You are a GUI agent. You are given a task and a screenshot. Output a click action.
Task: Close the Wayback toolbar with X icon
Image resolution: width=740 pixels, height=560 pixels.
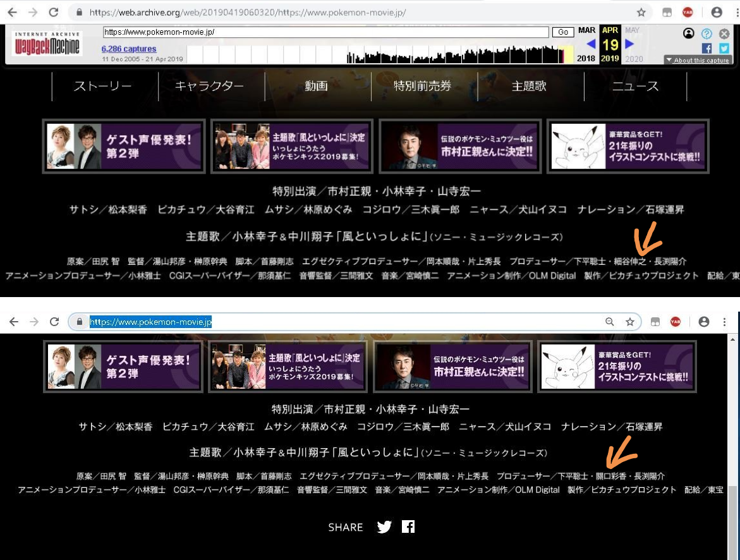[724, 33]
